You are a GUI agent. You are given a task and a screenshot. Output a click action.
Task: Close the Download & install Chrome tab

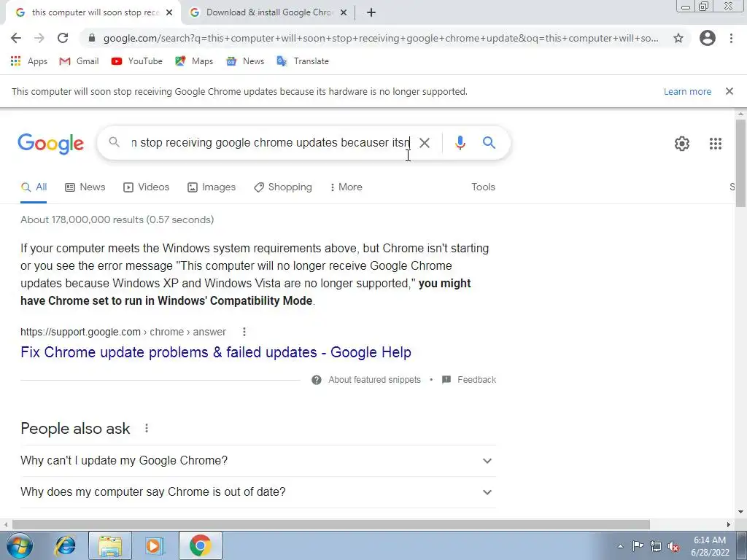(344, 13)
